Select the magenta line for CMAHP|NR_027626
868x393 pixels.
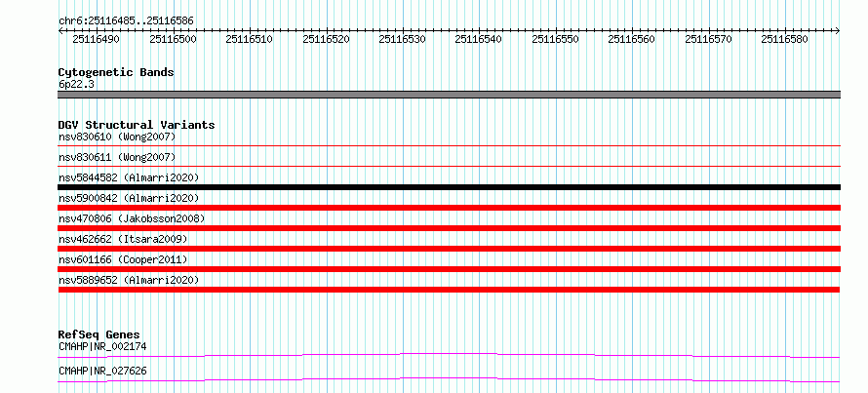pos(449,379)
